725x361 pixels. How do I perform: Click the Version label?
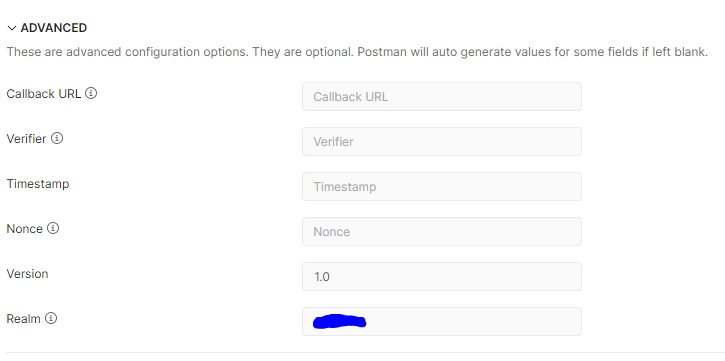click(27, 274)
